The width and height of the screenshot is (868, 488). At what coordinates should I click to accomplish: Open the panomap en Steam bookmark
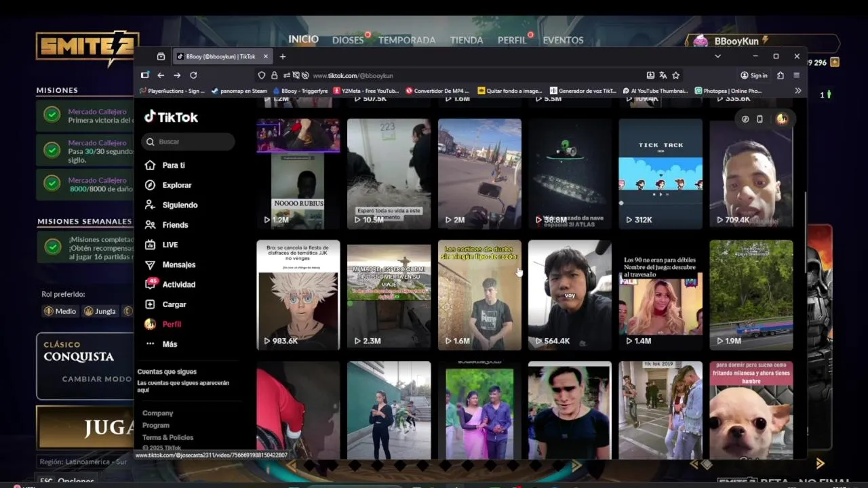(239, 90)
